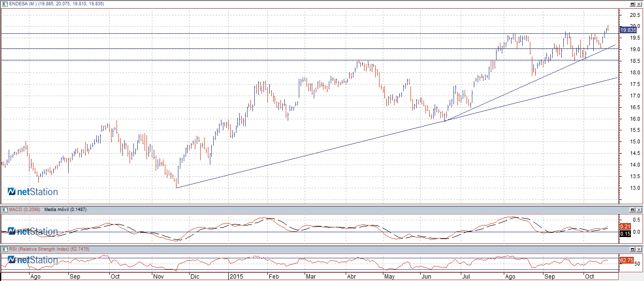
Task: Click the Jul date axis label
Action: pyautogui.click(x=466, y=277)
